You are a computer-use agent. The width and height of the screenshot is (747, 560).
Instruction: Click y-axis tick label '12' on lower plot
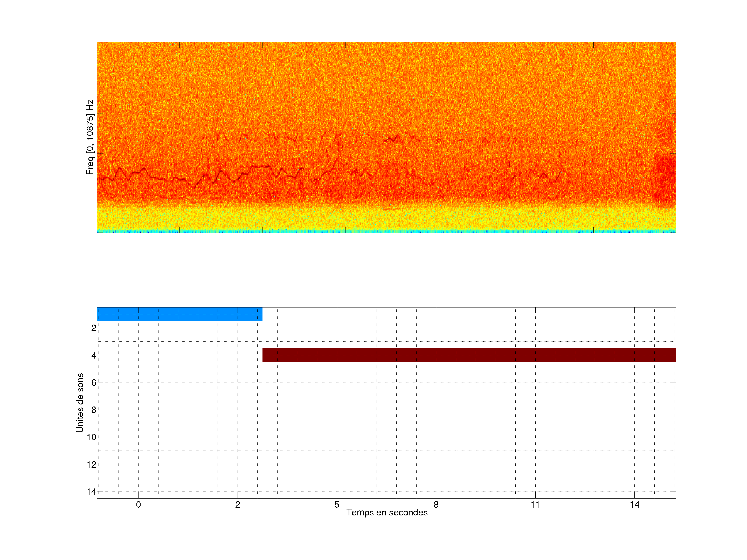[x=92, y=465]
